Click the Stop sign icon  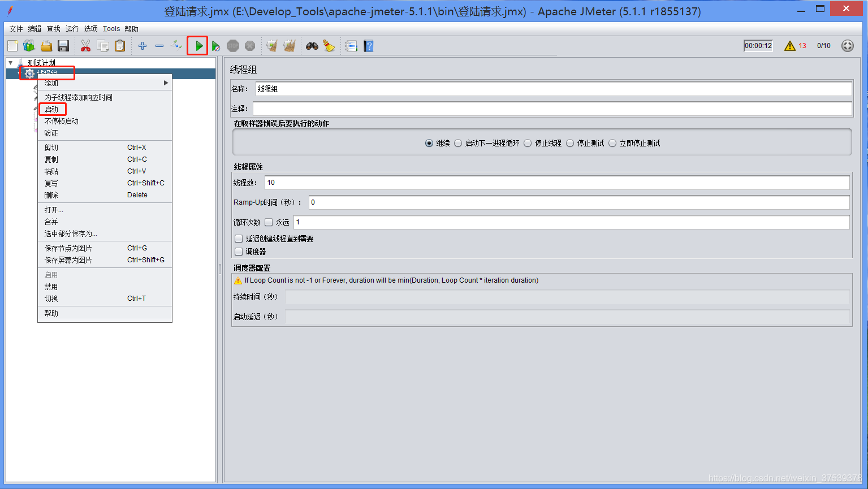pyautogui.click(x=233, y=46)
